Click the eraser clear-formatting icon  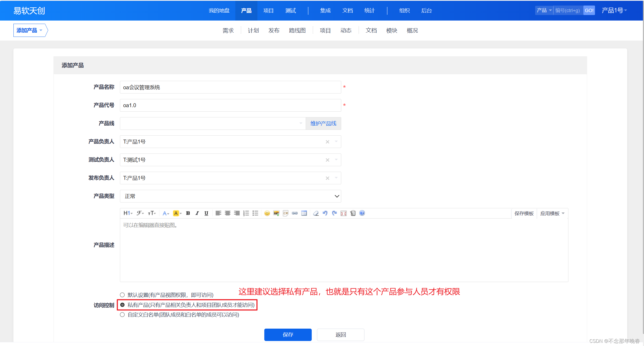click(x=316, y=213)
